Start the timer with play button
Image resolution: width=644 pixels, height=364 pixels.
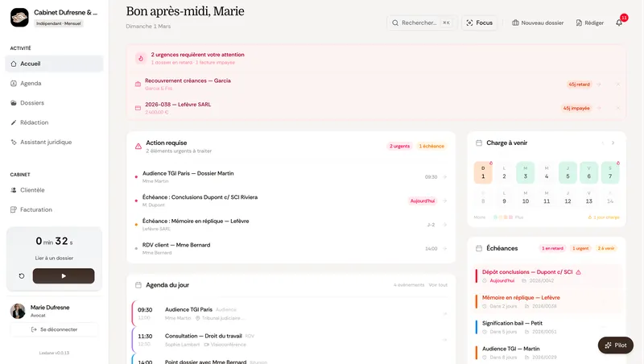pos(64,276)
